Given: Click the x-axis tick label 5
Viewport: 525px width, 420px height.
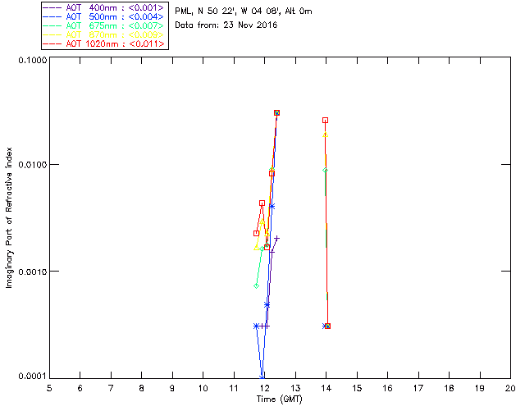Looking at the screenshot, I should pyautogui.click(x=49, y=388).
